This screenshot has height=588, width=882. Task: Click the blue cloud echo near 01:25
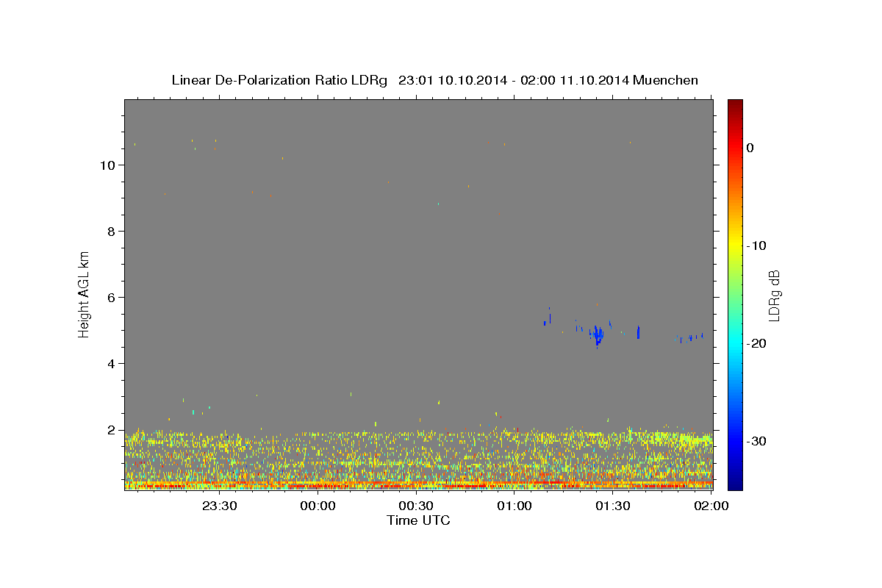[598, 336]
